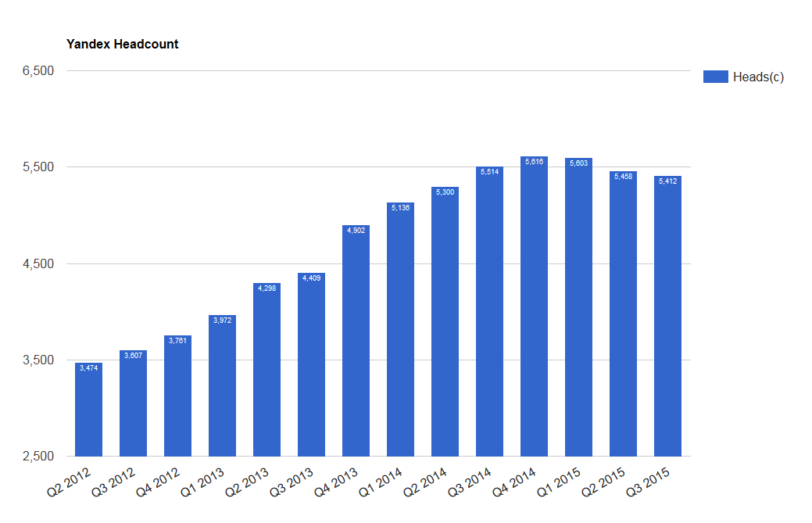
Task: Click the Q3 2012 x-axis label
Action: tap(113, 482)
